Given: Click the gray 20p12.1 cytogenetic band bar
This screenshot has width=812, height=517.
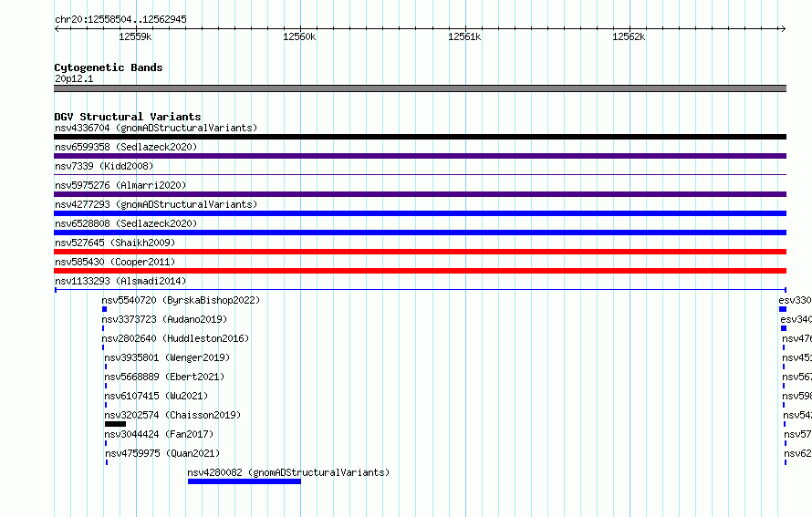Looking at the screenshot, I should 420,88.
